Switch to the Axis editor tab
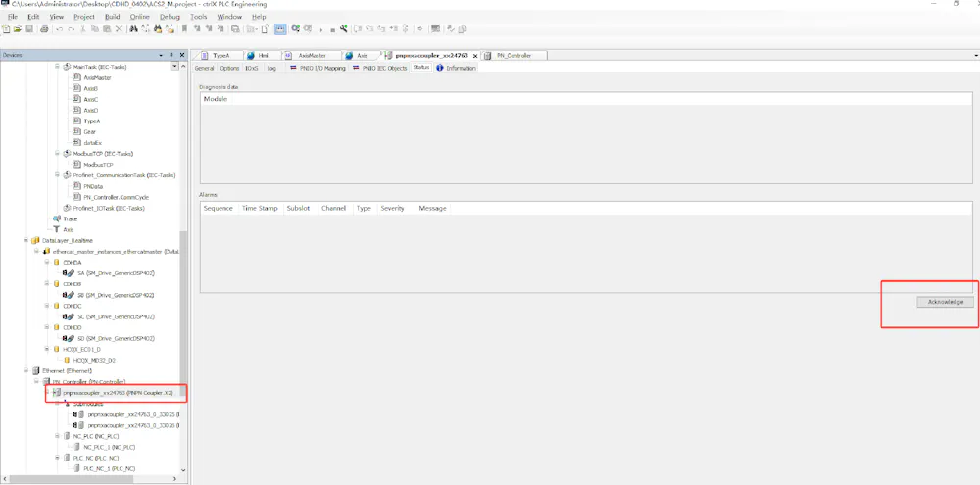This screenshot has height=485, width=980. (362, 55)
